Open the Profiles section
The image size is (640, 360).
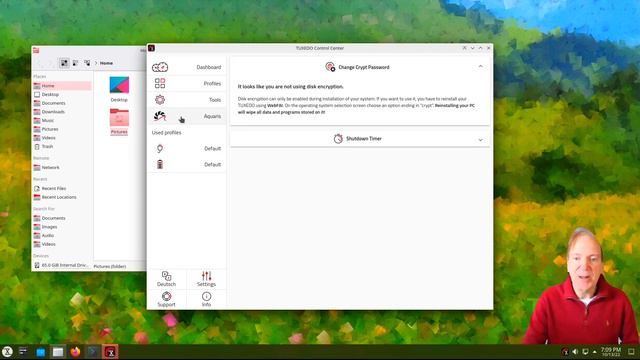point(187,83)
